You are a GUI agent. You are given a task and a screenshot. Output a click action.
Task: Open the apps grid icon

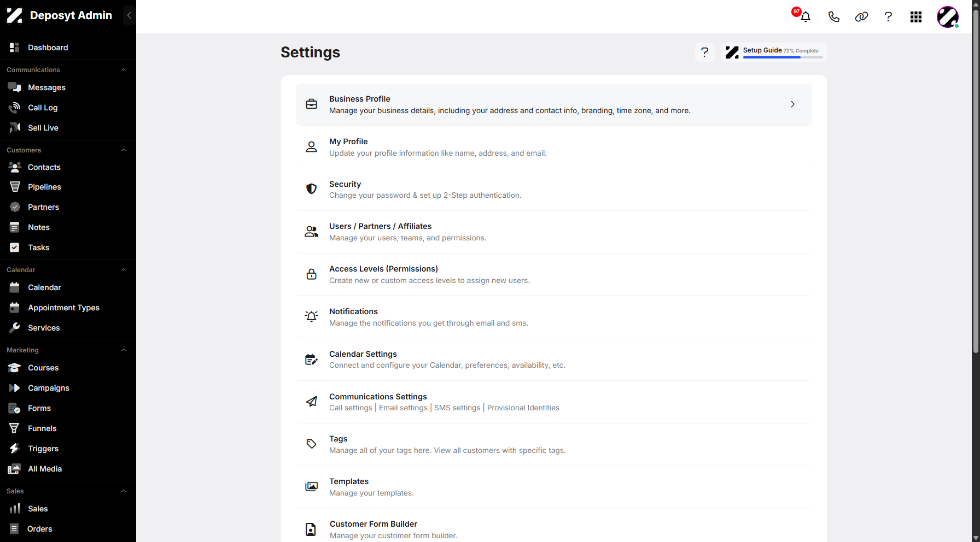point(916,17)
